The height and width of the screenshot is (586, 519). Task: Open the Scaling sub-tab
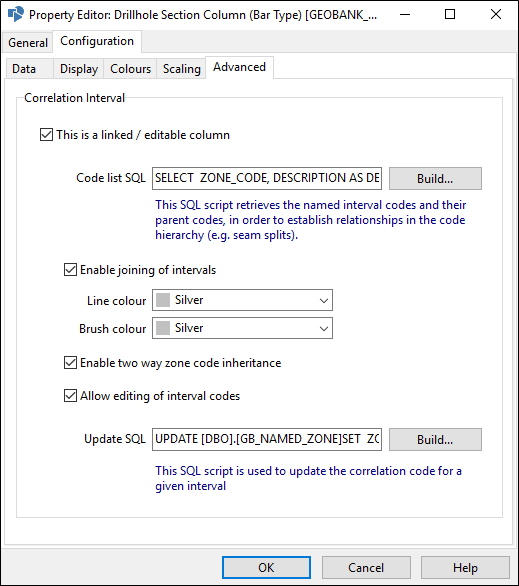click(182, 69)
